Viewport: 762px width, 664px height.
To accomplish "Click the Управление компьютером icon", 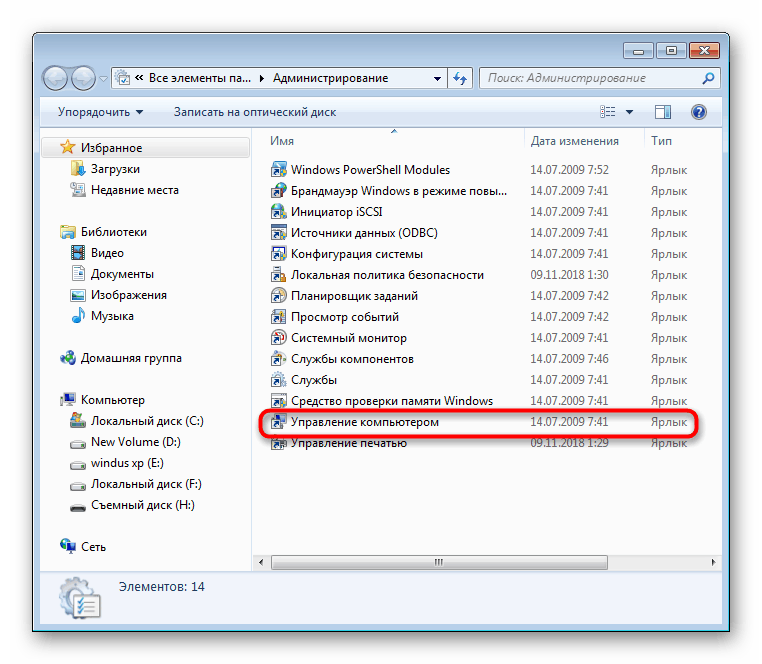I will click(x=278, y=422).
